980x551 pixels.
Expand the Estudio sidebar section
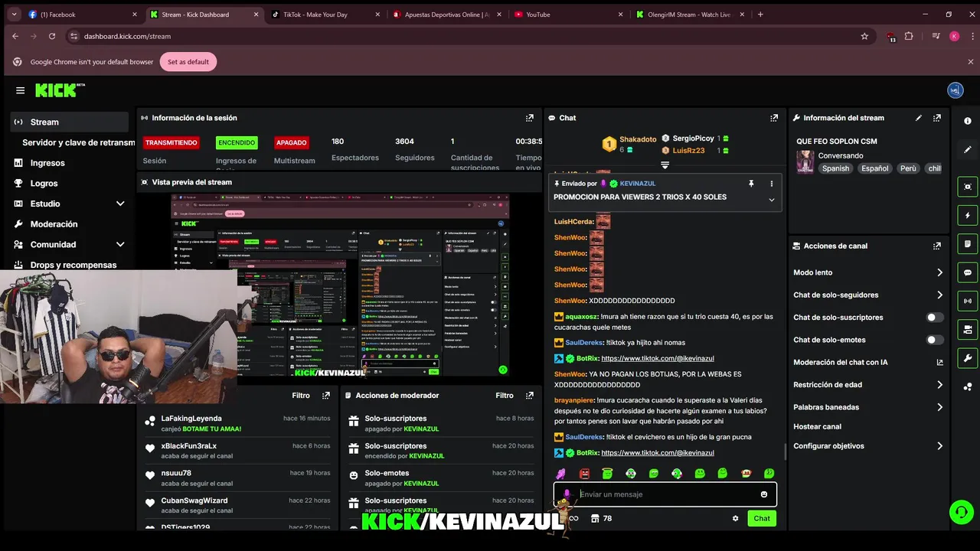[120, 204]
